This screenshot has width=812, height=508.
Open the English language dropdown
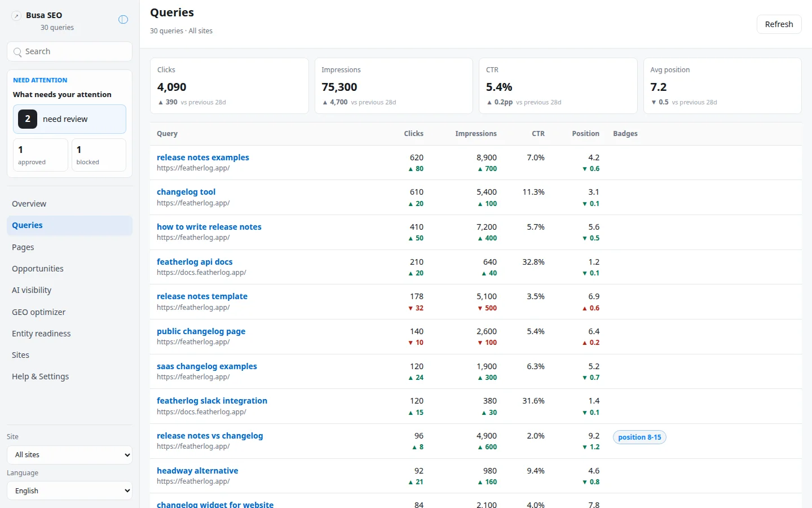point(69,491)
